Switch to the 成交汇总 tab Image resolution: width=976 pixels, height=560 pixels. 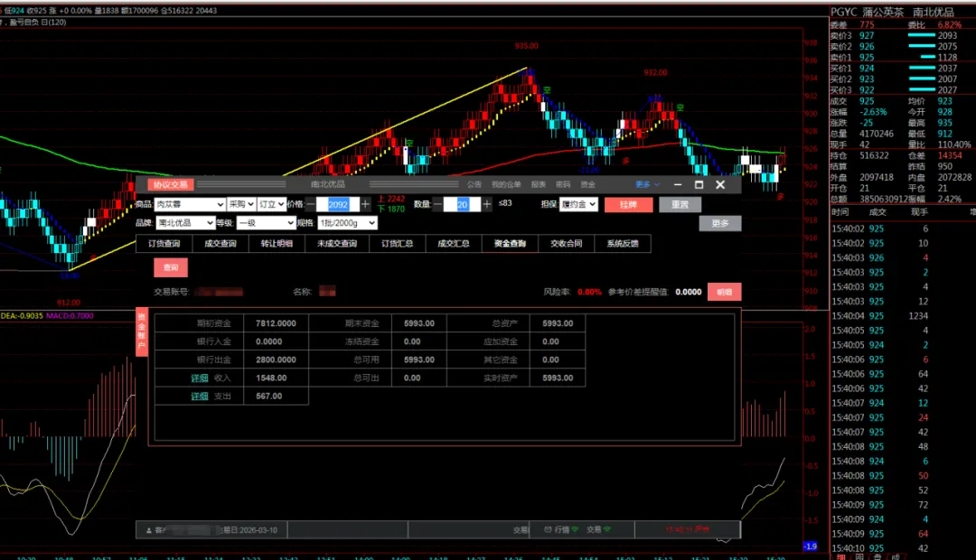(454, 243)
